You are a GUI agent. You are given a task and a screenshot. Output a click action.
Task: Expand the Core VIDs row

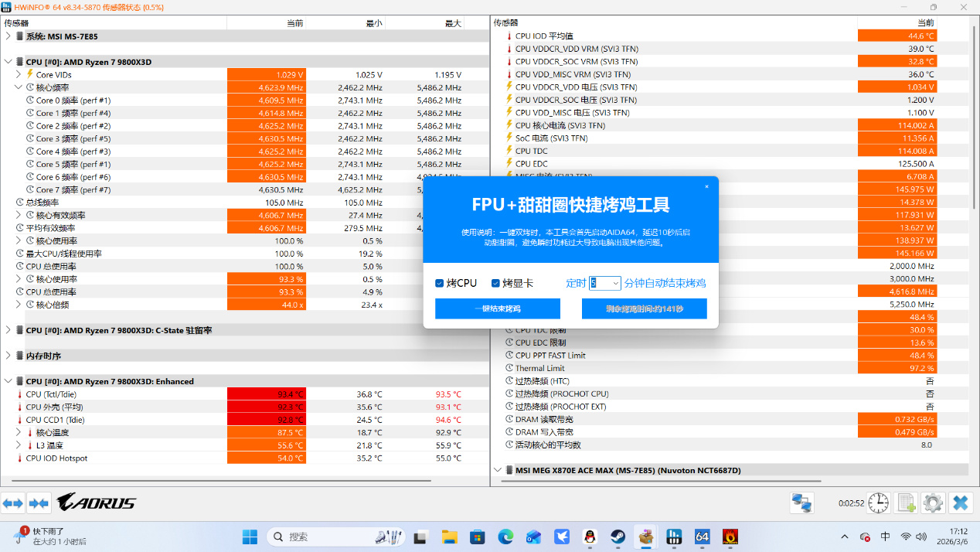[19, 74]
